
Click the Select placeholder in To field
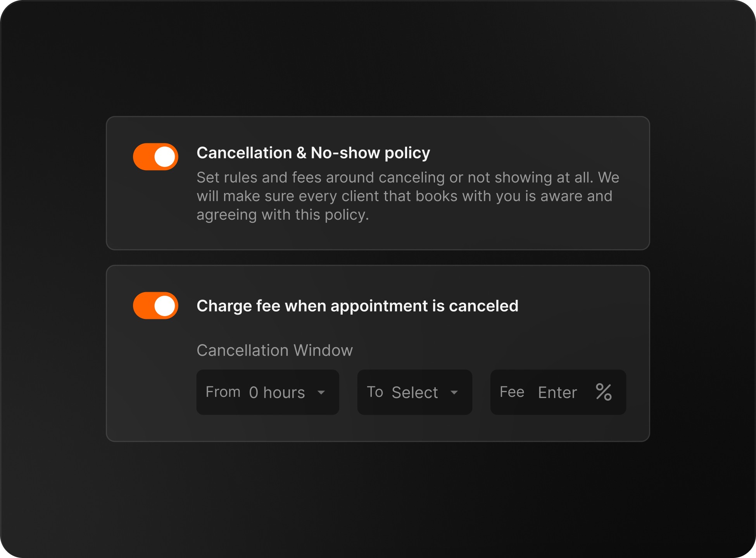pyautogui.click(x=415, y=393)
